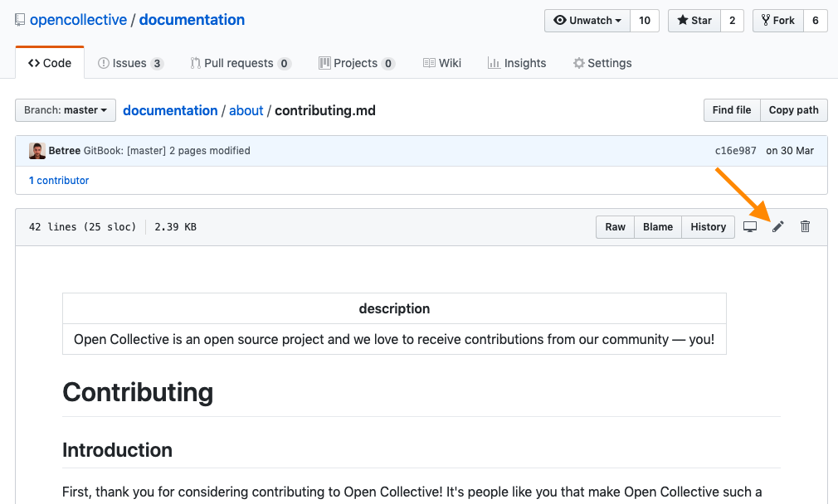Viewport: 838px width, 504px height.
Task: Open the Branch: master dropdown
Action: tap(66, 110)
